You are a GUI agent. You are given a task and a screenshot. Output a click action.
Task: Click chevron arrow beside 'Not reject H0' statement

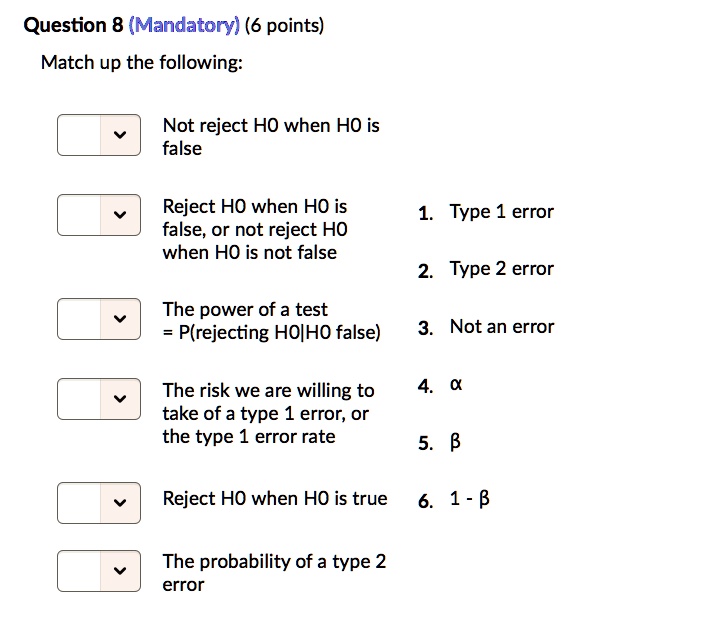click(120, 135)
